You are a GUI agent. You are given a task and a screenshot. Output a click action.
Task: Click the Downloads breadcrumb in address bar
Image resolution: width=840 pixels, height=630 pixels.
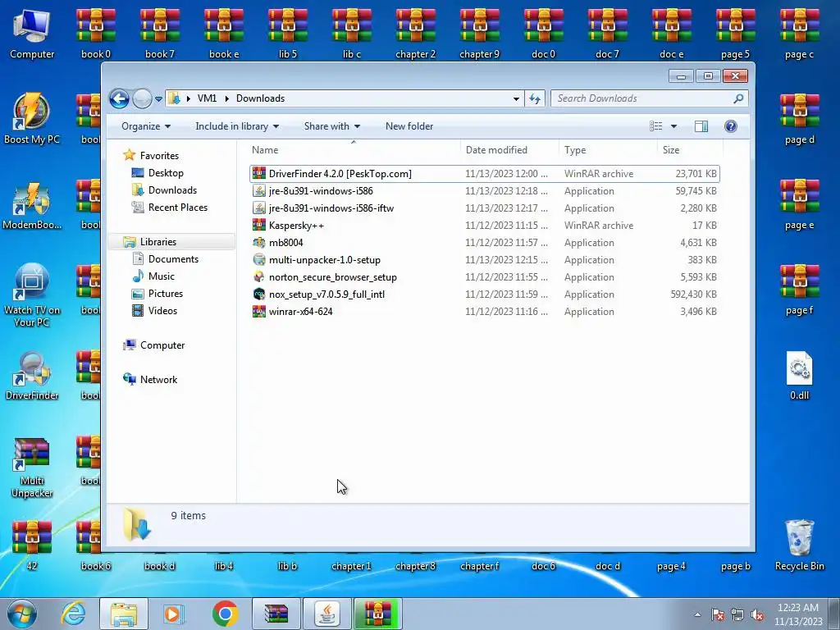(x=260, y=98)
